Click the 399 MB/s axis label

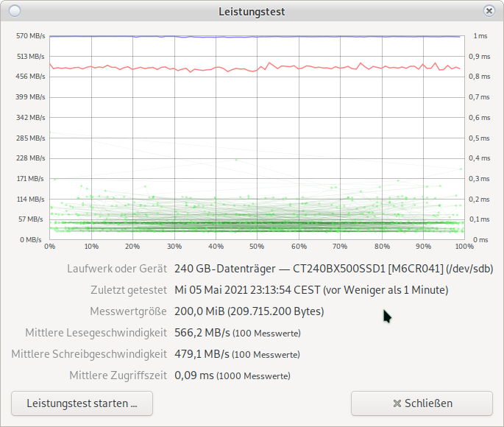click(30, 96)
